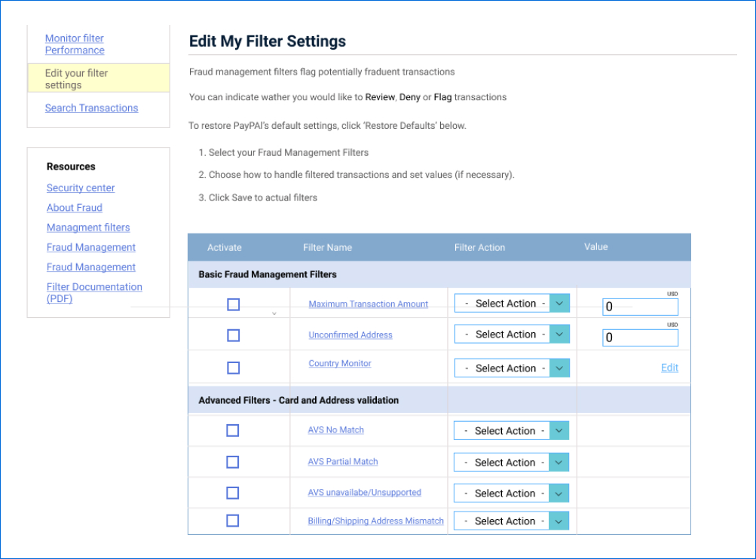Focus the Unconfirmed Address USD value field
The width and height of the screenshot is (756, 559).
[640, 338]
